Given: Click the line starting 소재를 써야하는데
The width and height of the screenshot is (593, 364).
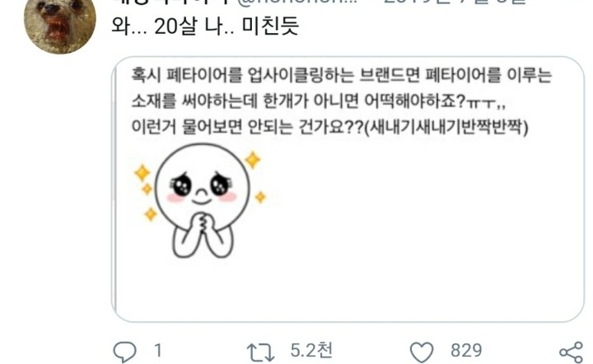Looking at the screenshot, I should pyautogui.click(x=319, y=101).
